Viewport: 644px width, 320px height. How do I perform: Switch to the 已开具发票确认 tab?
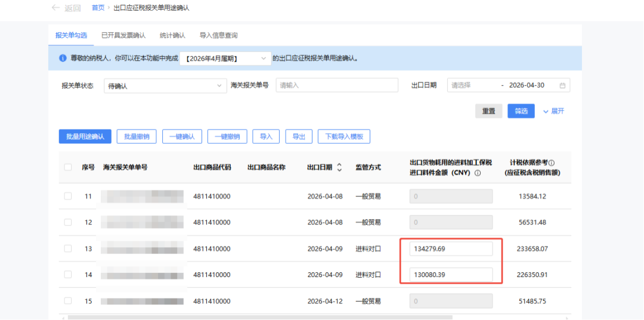pyautogui.click(x=123, y=35)
